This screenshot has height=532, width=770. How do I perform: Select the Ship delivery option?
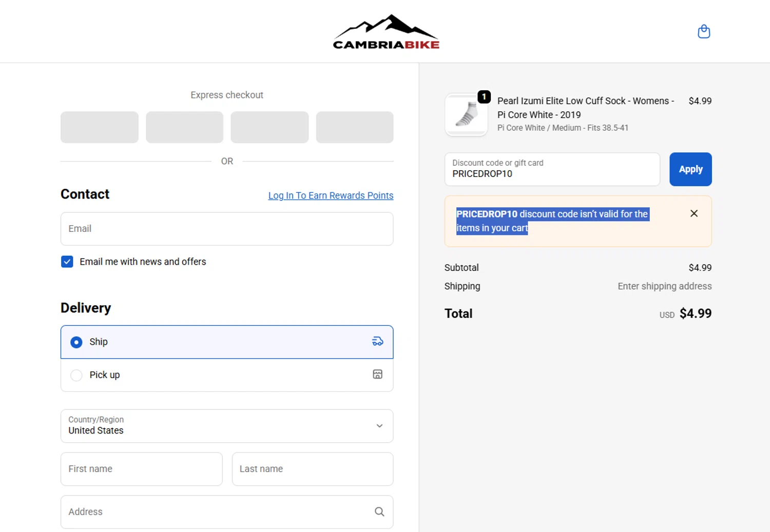point(227,342)
